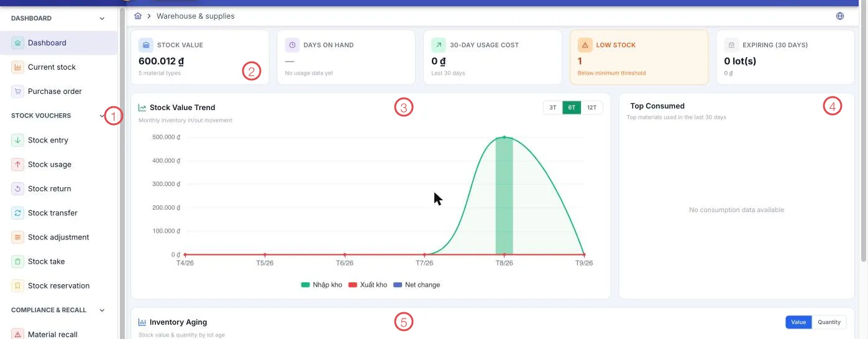Image resolution: width=868 pixels, height=339 pixels.
Task: Open the Low Stock card
Action: point(639,57)
